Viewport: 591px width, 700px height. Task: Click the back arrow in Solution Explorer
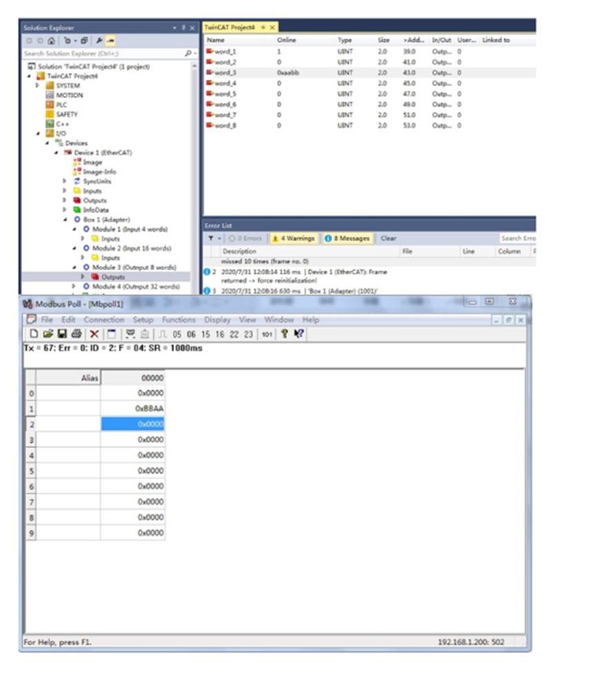(29, 41)
